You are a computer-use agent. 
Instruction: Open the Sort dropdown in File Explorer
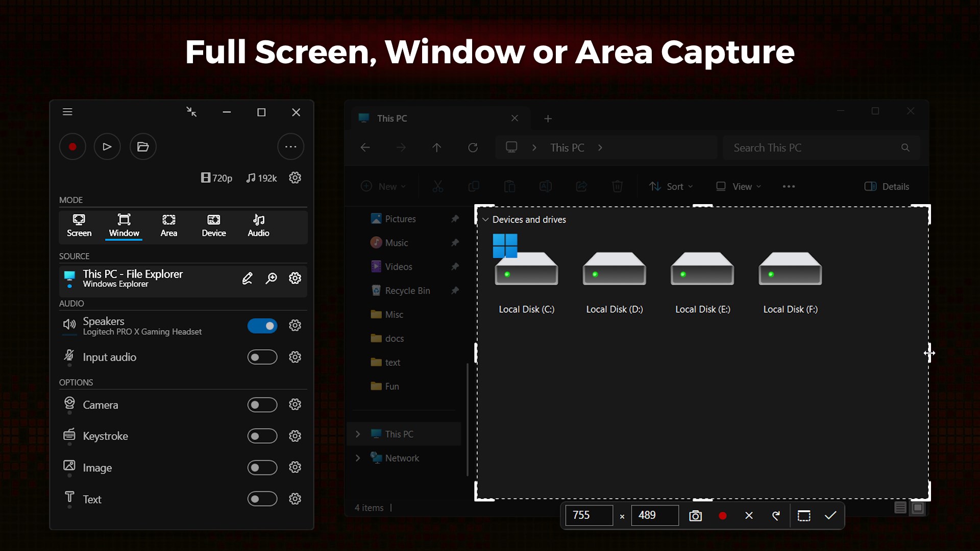pyautogui.click(x=671, y=187)
